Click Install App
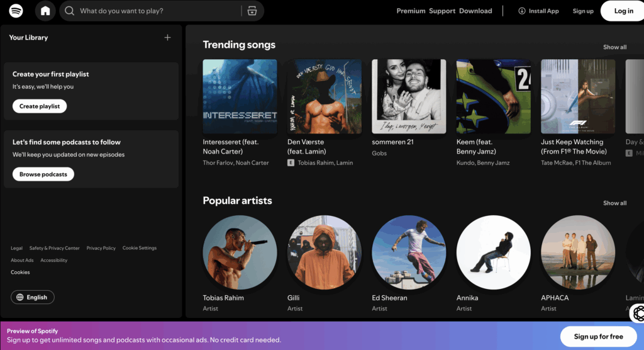 point(538,11)
